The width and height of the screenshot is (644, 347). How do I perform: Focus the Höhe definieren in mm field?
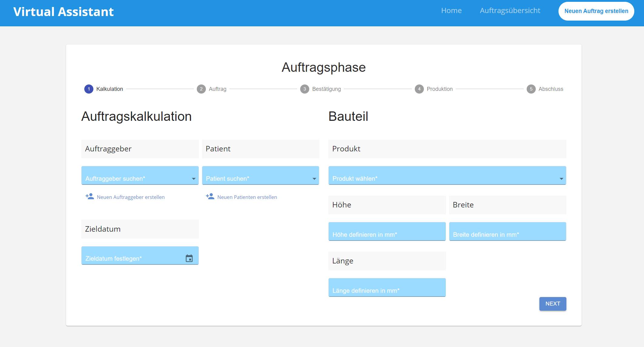[387, 232]
